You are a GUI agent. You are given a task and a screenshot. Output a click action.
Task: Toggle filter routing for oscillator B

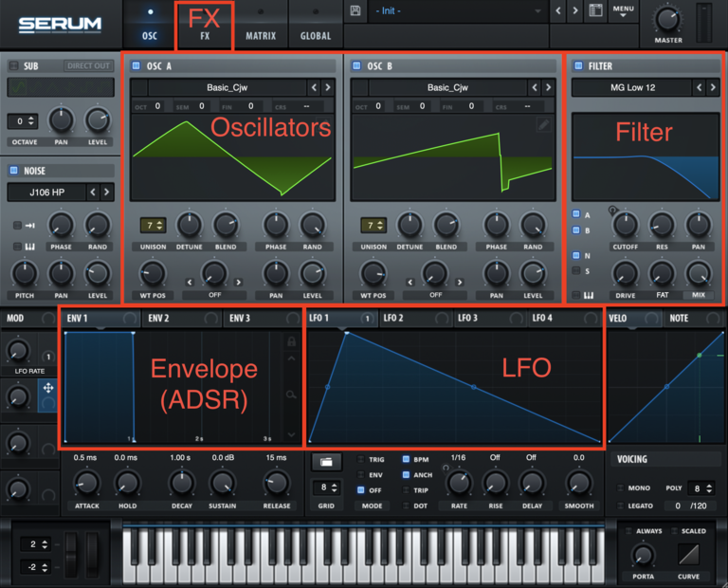coord(576,230)
